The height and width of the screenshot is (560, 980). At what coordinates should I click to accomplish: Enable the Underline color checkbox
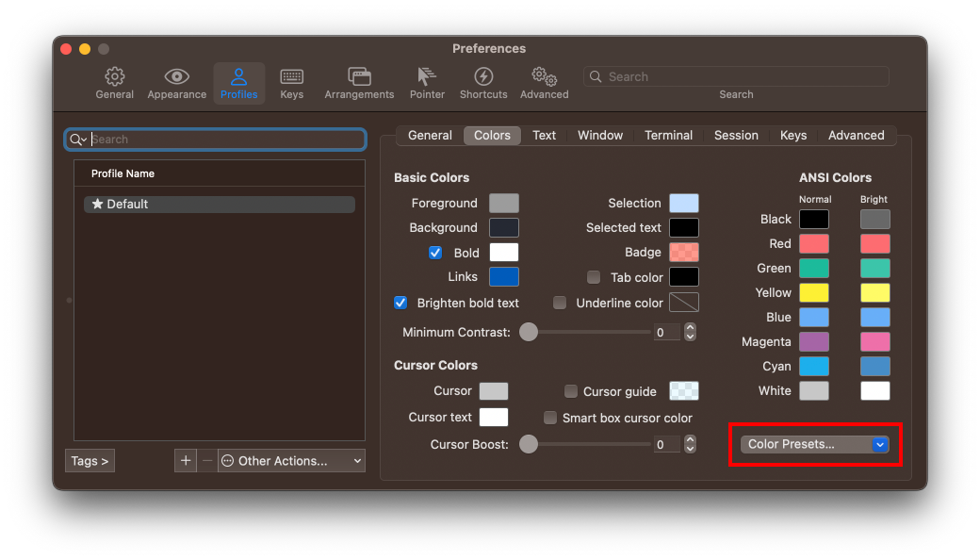[x=560, y=303]
